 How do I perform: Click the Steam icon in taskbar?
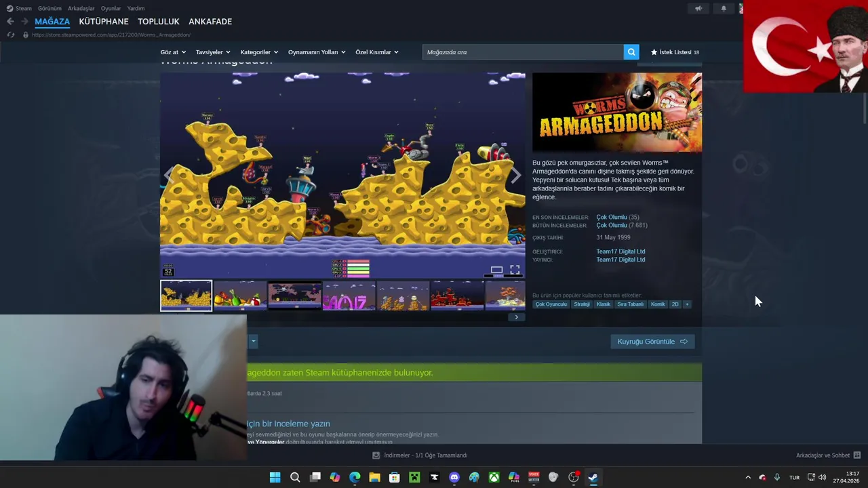point(593,477)
